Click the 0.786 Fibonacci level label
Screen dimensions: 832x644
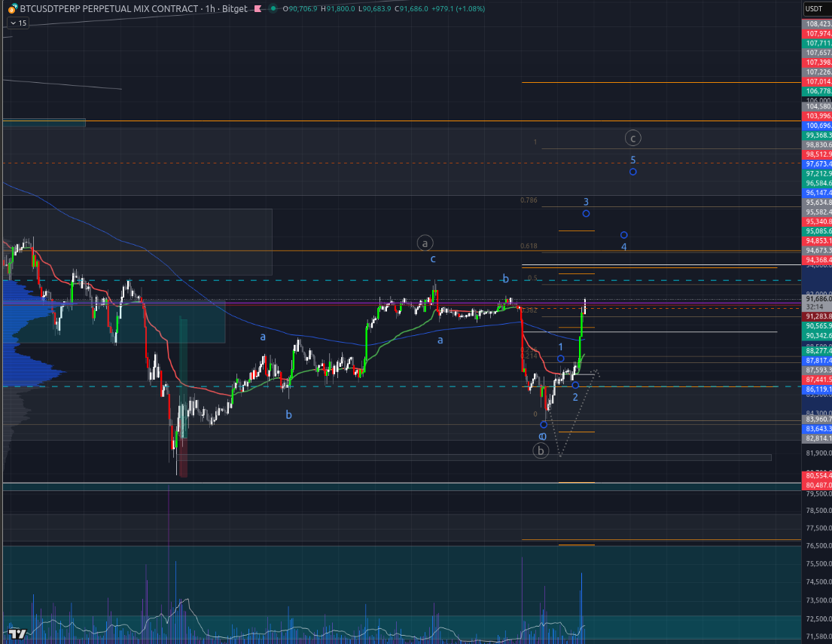point(529,200)
